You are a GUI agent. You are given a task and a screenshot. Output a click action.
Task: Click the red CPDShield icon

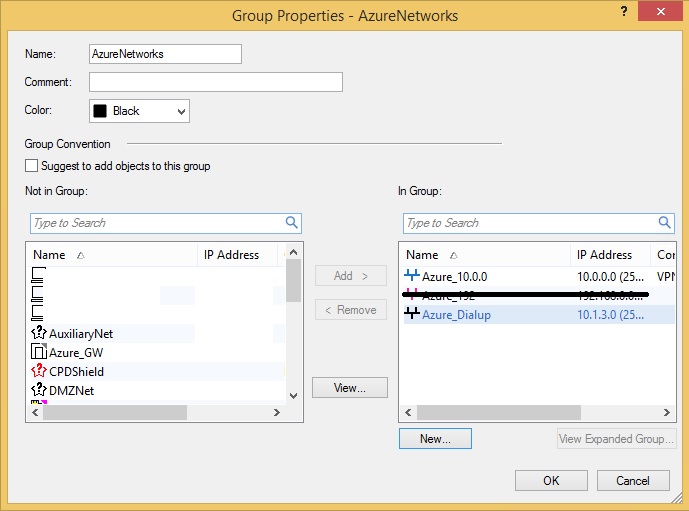pos(39,371)
